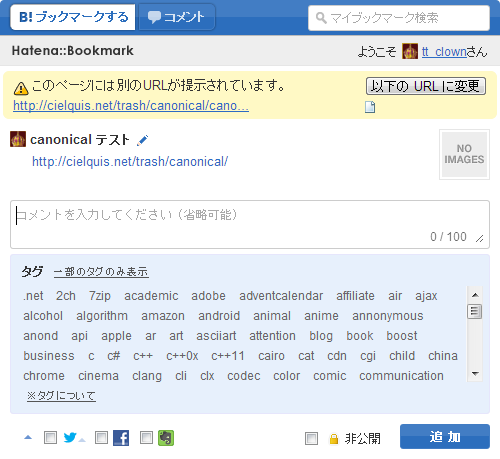Click the tag list scroll up arrow

click(x=475, y=295)
